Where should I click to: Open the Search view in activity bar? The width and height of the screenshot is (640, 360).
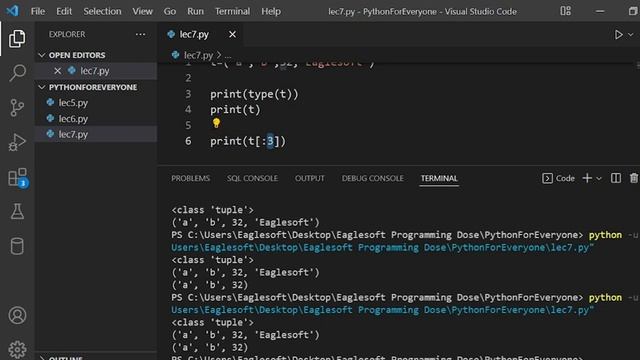[17, 73]
